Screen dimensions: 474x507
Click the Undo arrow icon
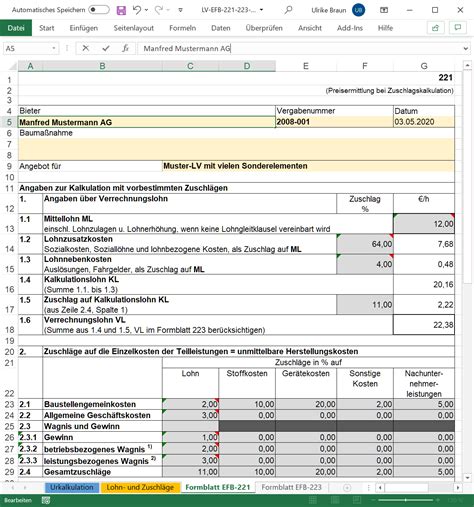137,10
